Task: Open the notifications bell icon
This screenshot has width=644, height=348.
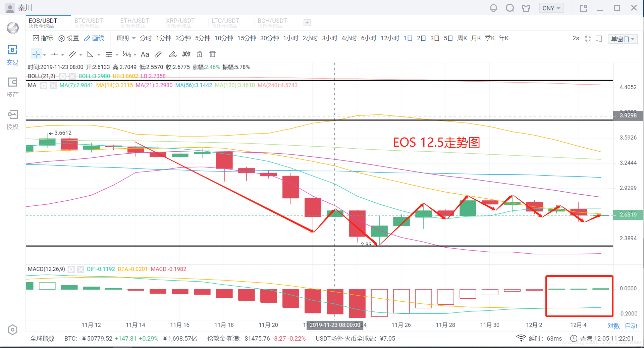Action: point(493,8)
